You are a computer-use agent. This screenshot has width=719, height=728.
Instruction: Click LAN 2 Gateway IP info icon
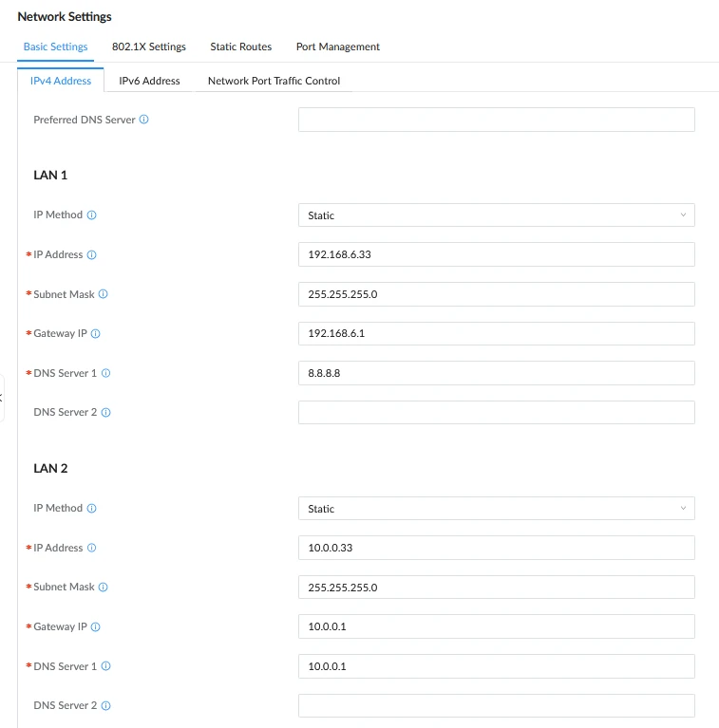[x=95, y=627]
